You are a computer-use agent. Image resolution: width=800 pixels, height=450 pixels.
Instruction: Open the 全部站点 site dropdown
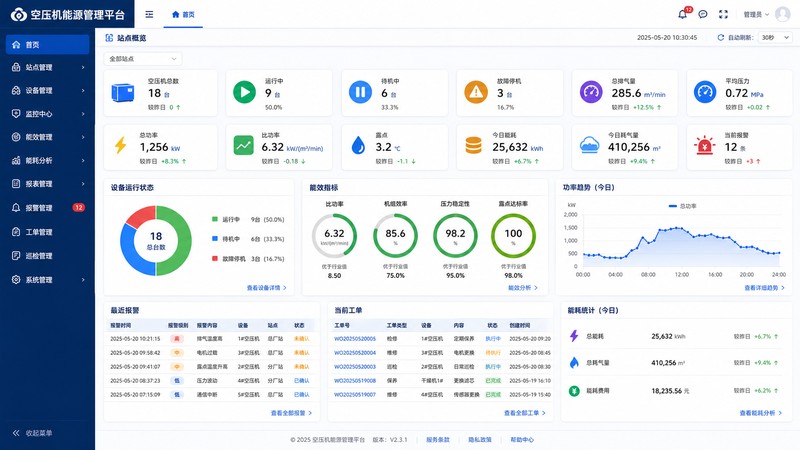pos(143,59)
